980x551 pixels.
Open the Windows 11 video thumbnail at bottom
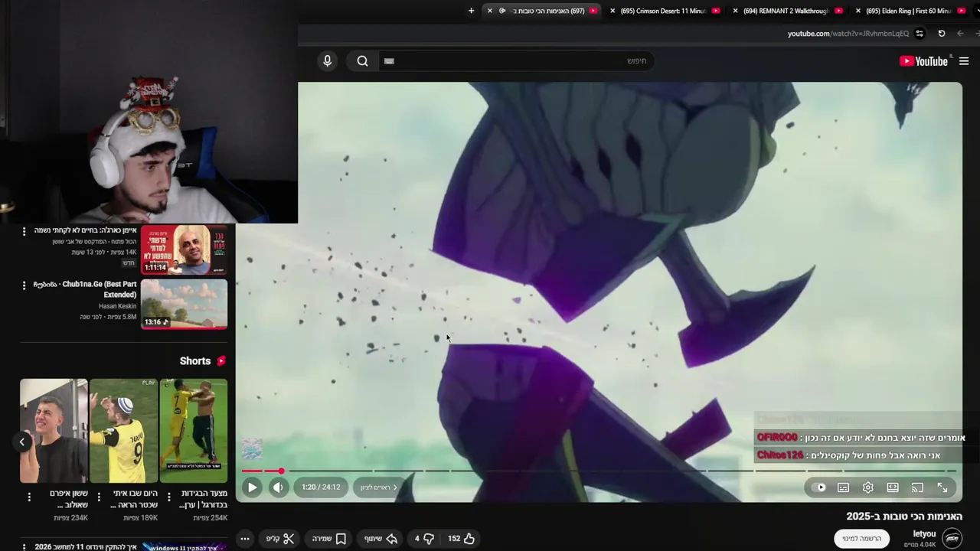point(184,546)
